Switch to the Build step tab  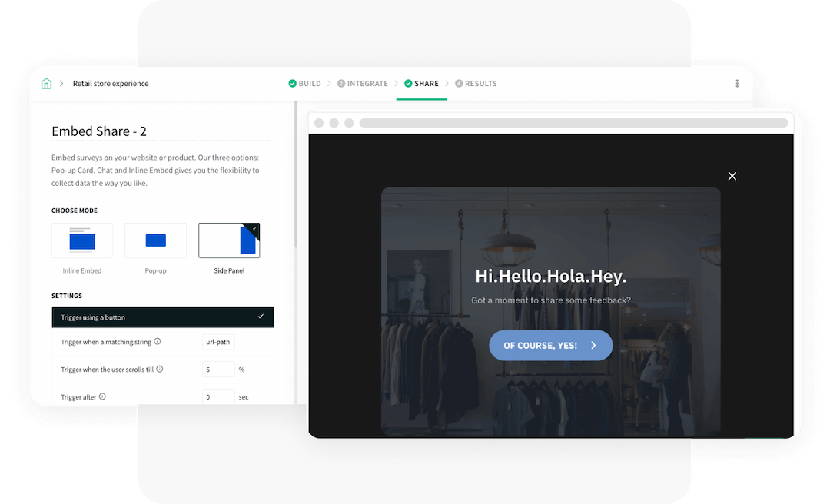click(x=304, y=84)
